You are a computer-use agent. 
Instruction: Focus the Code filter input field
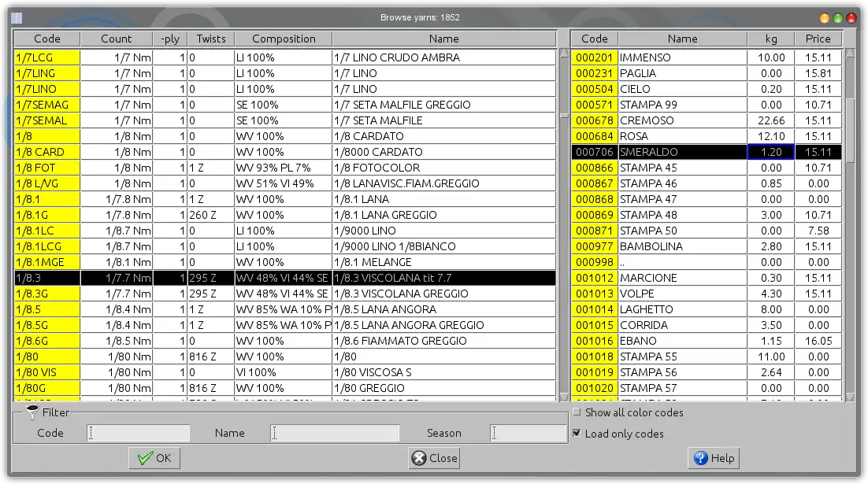click(139, 433)
